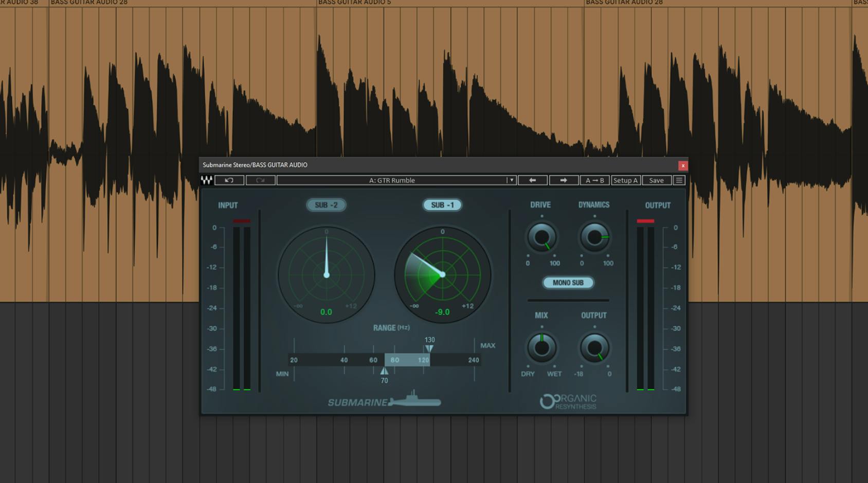Image resolution: width=868 pixels, height=483 pixels.
Task: Undo the last plugin change
Action: click(x=229, y=180)
